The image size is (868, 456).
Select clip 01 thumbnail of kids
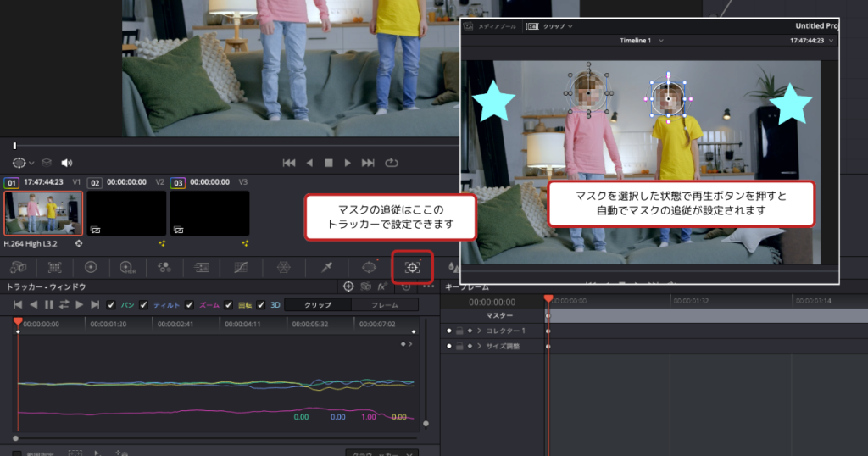pyautogui.click(x=43, y=213)
